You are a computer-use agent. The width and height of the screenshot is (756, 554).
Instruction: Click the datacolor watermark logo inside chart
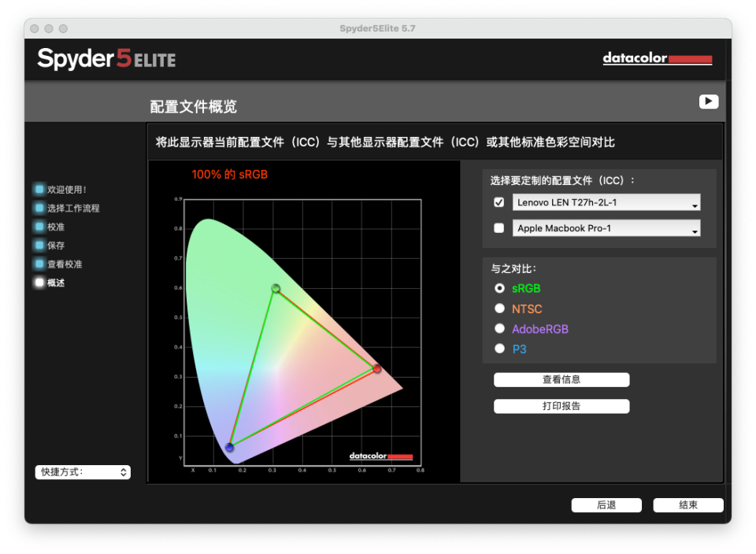tap(381, 456)
